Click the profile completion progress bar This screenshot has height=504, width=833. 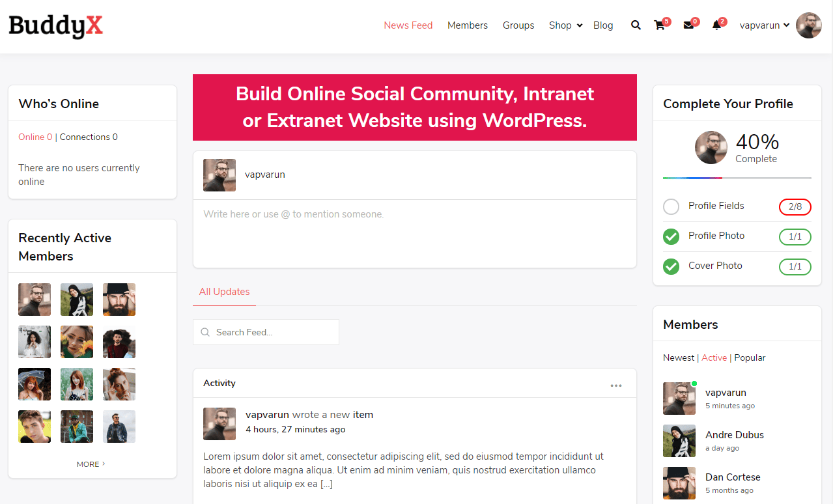coord(737,178)
